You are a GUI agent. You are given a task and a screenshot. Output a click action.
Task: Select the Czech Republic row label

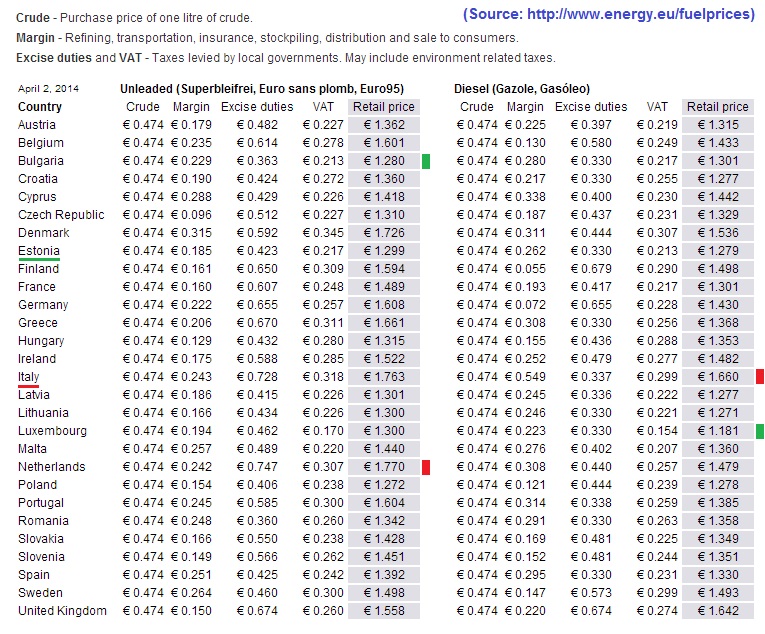(x=61, y=215)
